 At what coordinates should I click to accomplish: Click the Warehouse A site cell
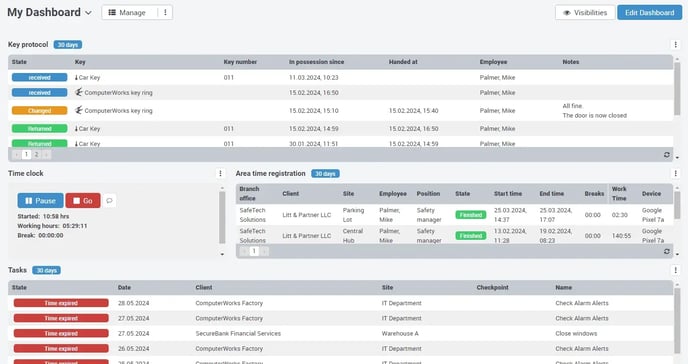click(400, 333)
